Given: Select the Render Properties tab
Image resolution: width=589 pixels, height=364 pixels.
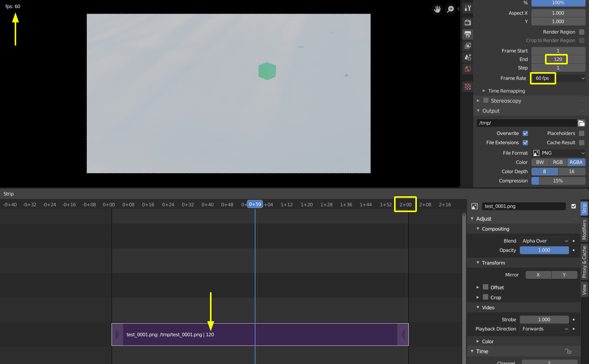Looking at the screenshot, I should [x=467, y=22].
